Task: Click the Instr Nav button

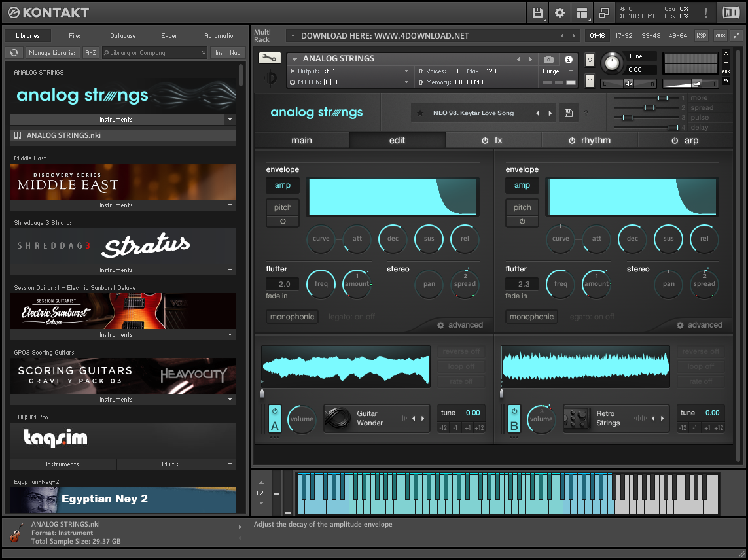Action: tap(228, 53)
